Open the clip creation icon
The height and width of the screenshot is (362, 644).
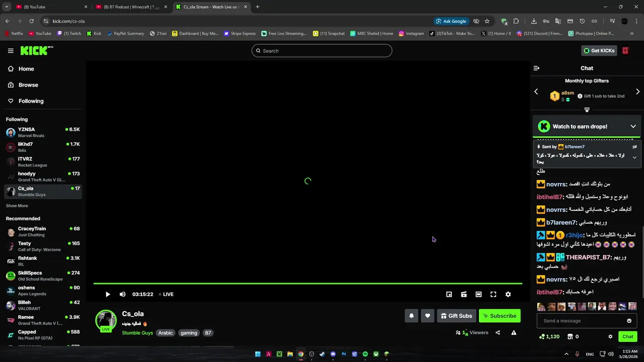[464, 295]
